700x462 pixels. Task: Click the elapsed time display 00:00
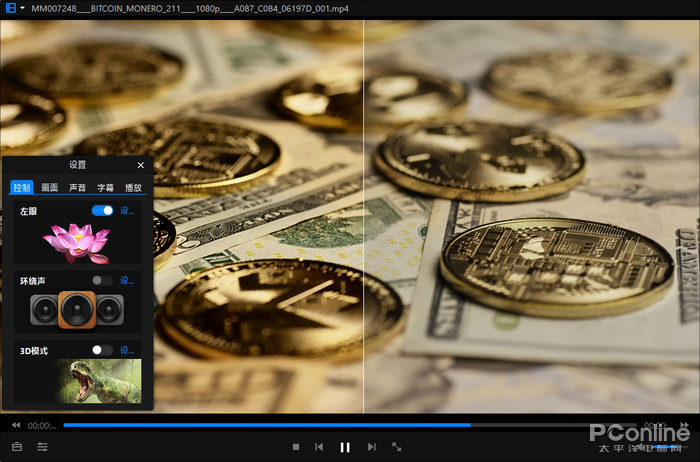42,426
